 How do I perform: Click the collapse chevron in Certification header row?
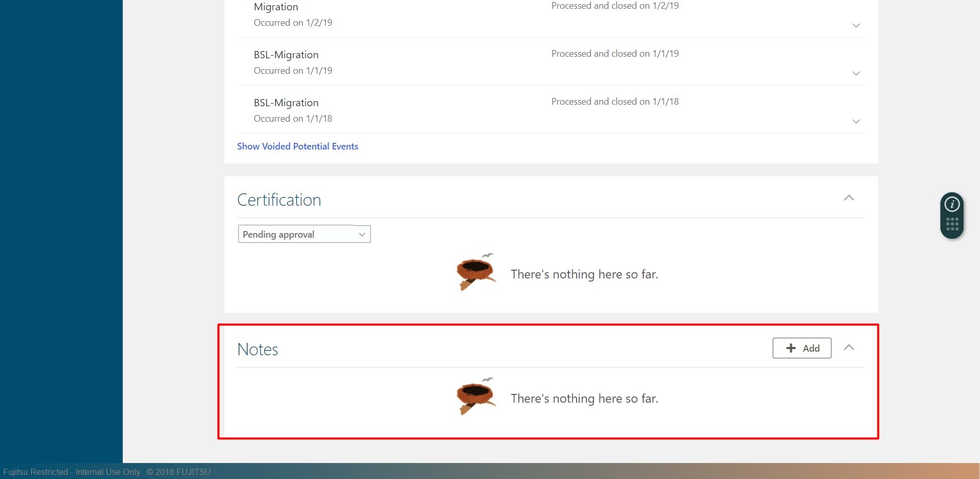(849, 198)
